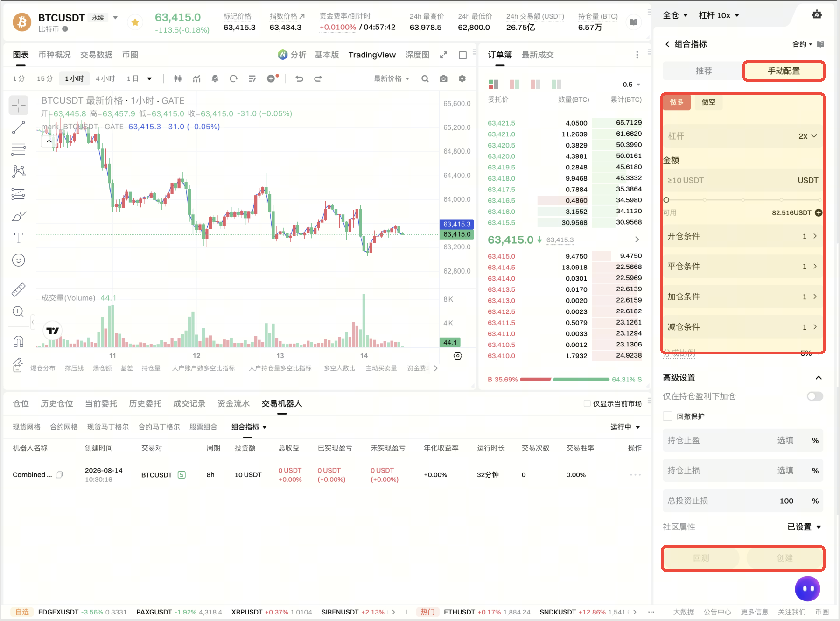Select 做空 short direction
Viewport: 840px width, 621px height.
(x=708, y=102)
